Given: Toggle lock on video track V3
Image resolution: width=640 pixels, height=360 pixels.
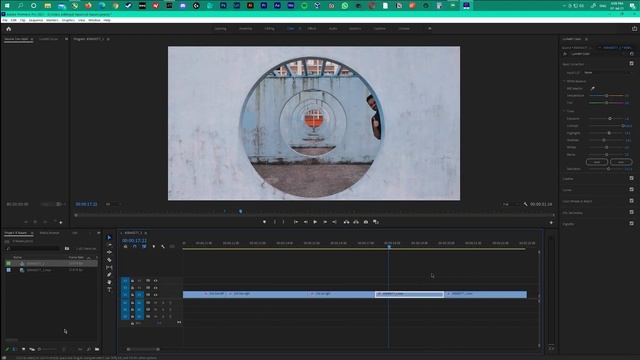Looking at the screenshot, I should pos(132,281).
